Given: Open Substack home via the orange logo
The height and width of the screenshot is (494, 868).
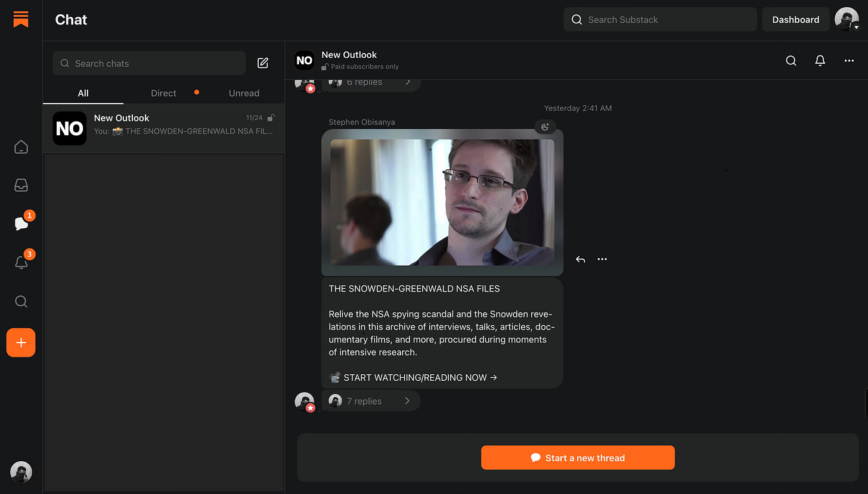Looking at the screenshot, I should point(21,19).
